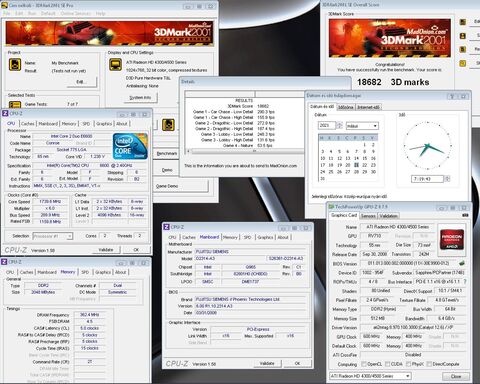Click the Benchmark button in 3DMark
Screen dimensions: 480x384
tap(167, 154)
